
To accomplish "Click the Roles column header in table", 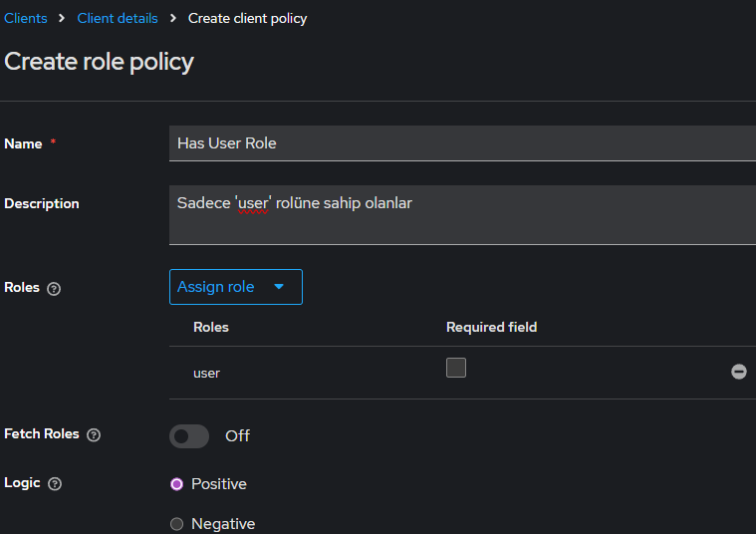I will coord(211,327).
